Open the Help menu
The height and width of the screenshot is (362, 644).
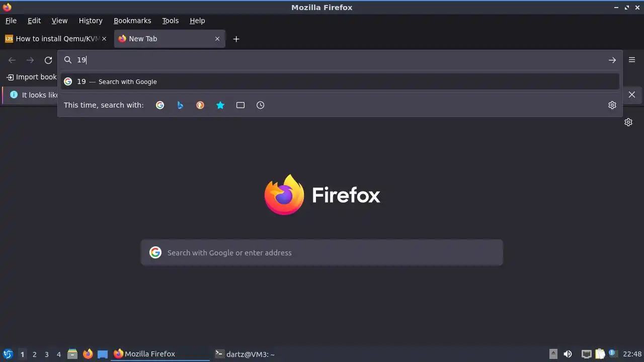[197, 21]
